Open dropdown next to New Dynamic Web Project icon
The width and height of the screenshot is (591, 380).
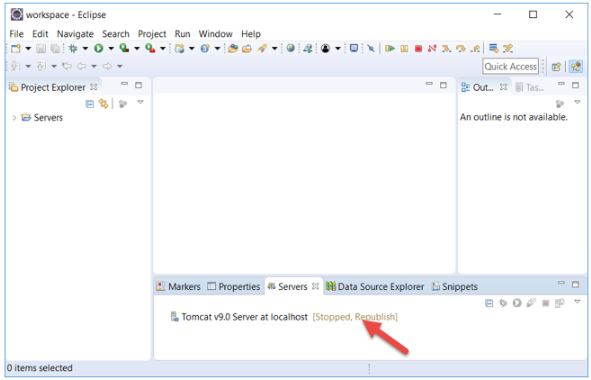pos(191,49)
